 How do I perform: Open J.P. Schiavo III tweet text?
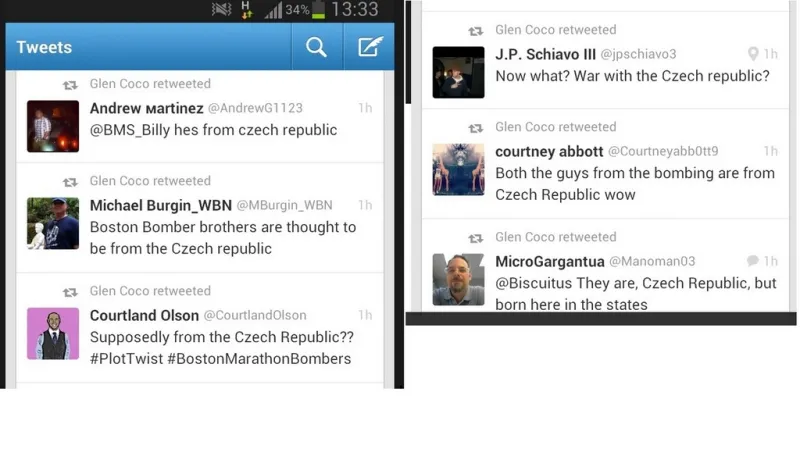click(633, 76)
